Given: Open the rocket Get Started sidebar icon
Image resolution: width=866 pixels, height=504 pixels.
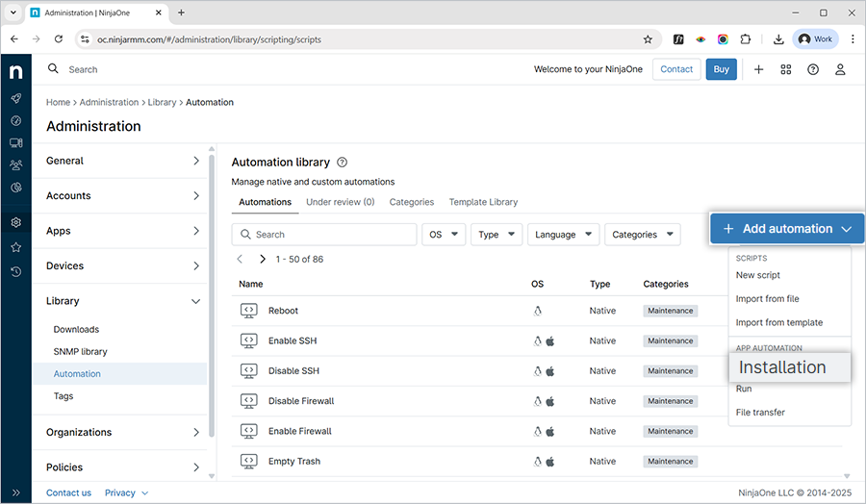Looking at the screenshot, I should click(15, 98).
